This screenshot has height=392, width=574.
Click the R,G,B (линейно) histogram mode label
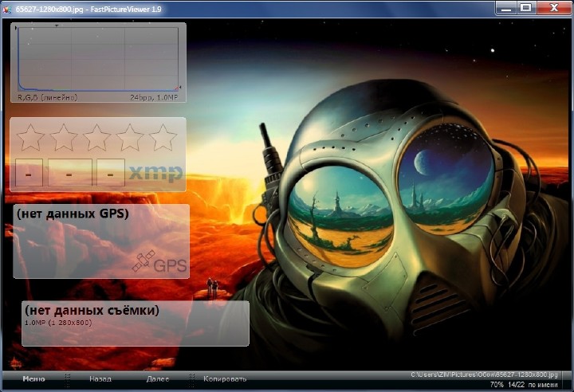click(x=47, y=97)
